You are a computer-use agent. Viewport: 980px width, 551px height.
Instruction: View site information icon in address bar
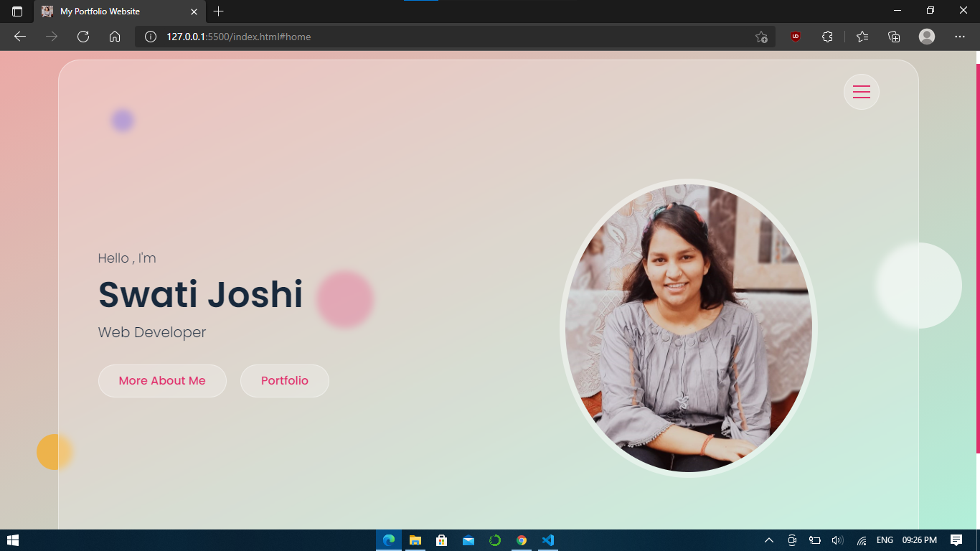pyautogui.click(x=151, y=37)
